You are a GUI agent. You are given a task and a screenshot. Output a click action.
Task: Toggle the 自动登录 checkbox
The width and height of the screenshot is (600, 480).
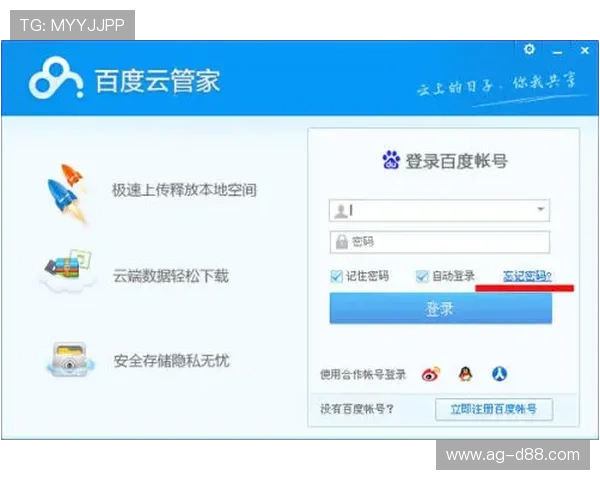tap(422, 276)
